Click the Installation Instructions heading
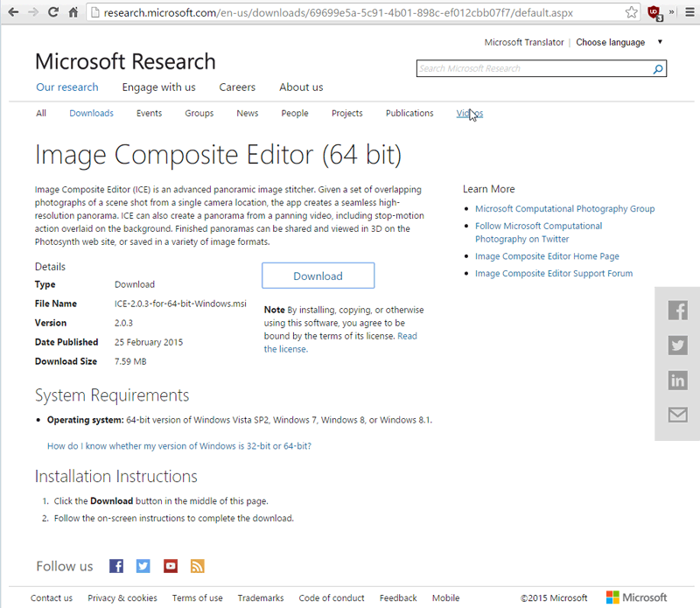 pyautogui.click(x=116, y=476)
